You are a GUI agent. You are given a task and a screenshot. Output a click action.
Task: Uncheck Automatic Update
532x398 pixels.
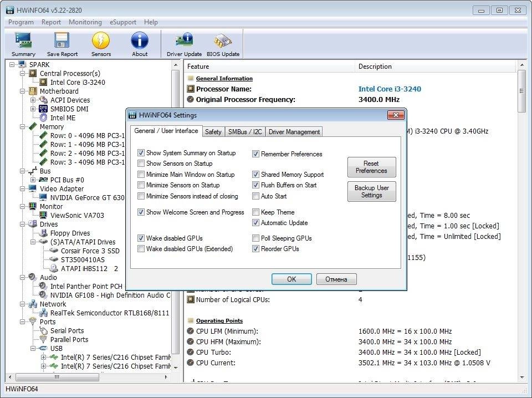(x=255, y=223)
